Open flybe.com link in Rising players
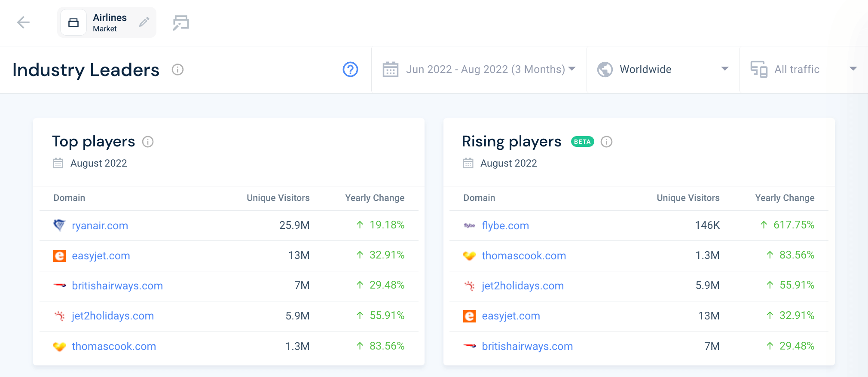The image size is (868, 377). tap(505, 225)
